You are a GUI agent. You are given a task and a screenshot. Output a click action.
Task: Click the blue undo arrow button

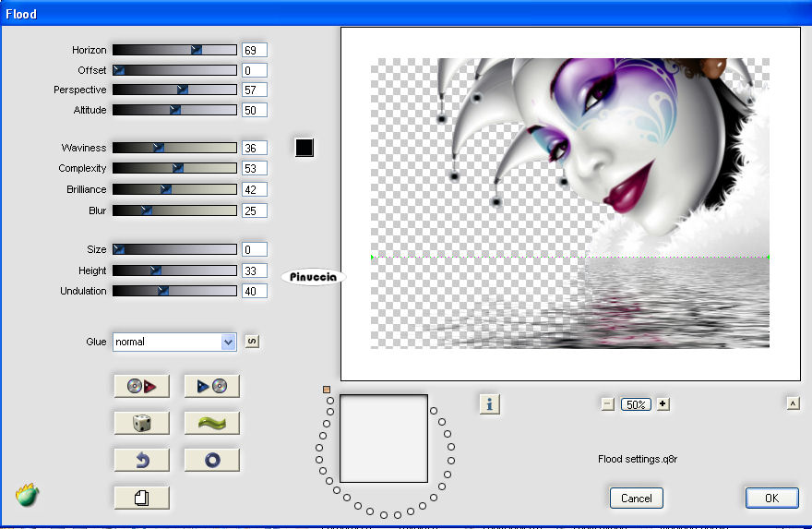coord(141,460)
